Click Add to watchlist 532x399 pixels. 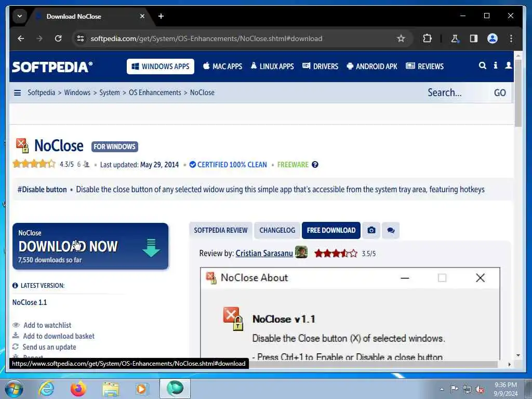pyautogui.click(x=47, y=325)
